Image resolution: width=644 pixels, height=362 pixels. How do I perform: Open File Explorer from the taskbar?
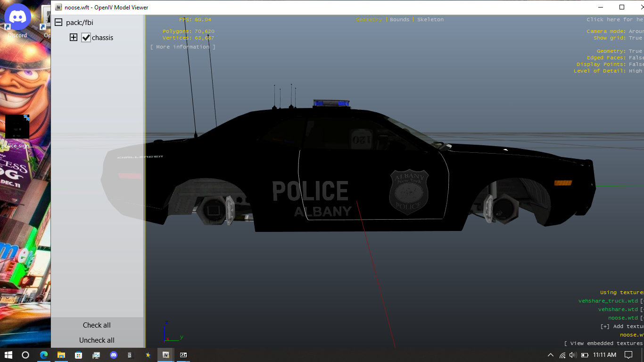tap(61, 355)
